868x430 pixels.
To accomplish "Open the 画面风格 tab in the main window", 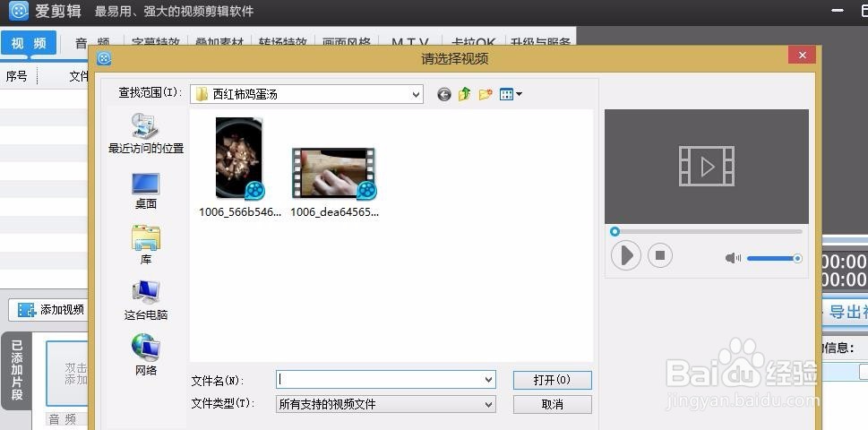I will (x=347, y=43).
